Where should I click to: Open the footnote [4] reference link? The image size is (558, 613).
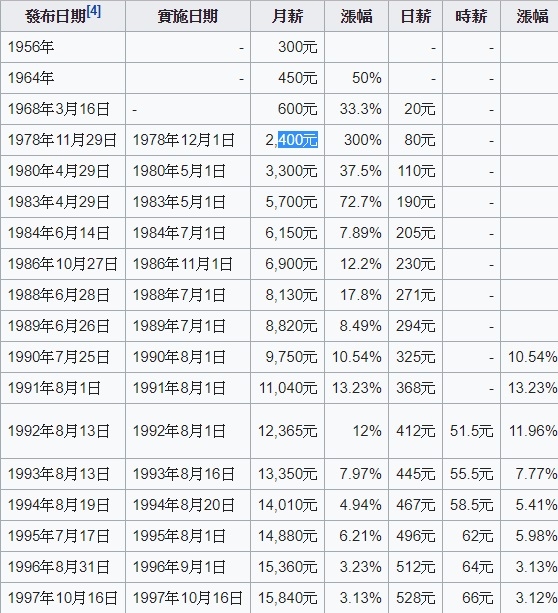[x=93, y=12]
